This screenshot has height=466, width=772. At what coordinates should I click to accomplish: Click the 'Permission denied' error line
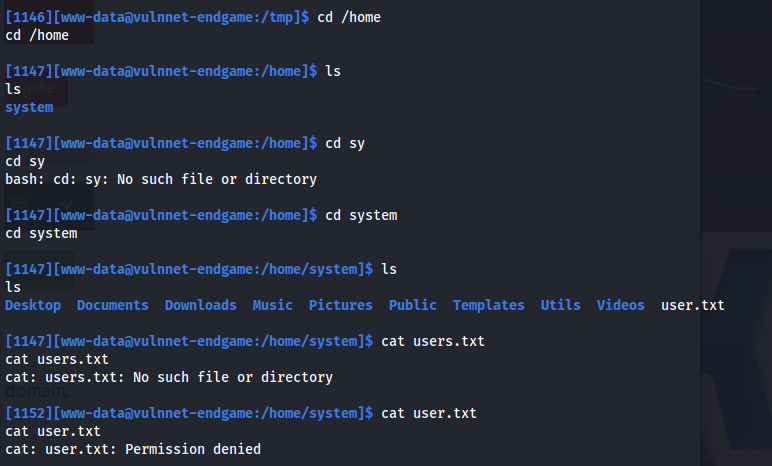tap(133, 449)
